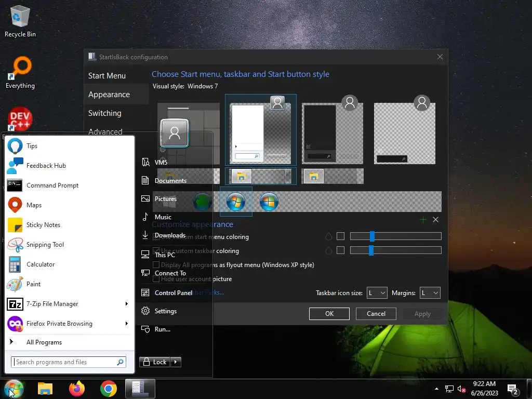The image size is (532, 399).
Task: Click the search magnifier icon in Start menu
Action: (x=120, y=362)
